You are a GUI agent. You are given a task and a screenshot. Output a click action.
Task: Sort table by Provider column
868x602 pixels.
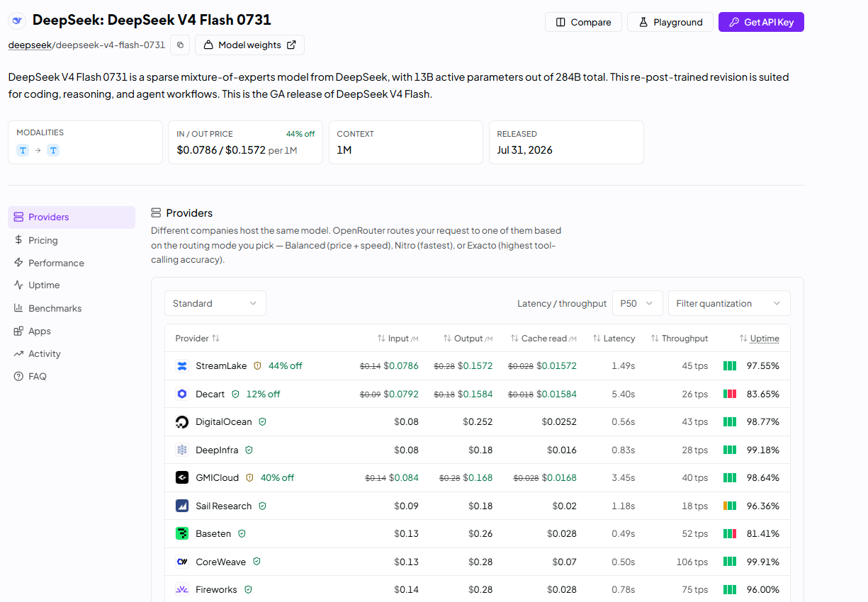click(198, 339)
